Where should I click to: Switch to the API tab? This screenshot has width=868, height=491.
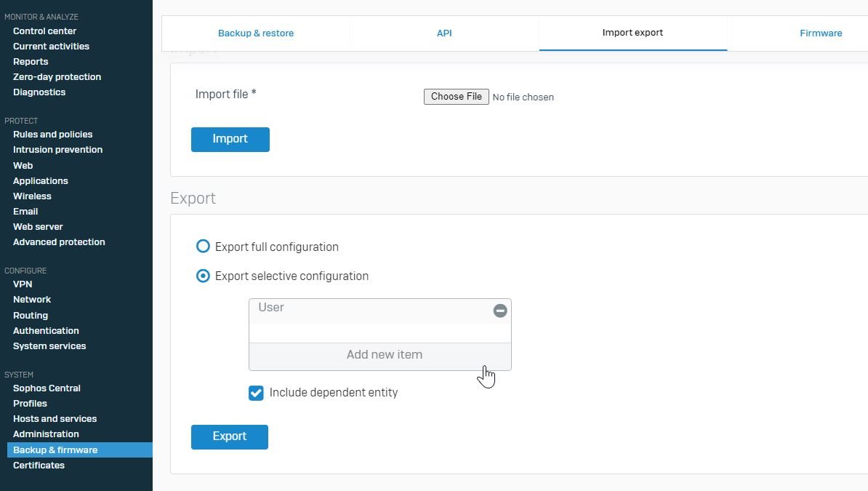coord(444,33)
